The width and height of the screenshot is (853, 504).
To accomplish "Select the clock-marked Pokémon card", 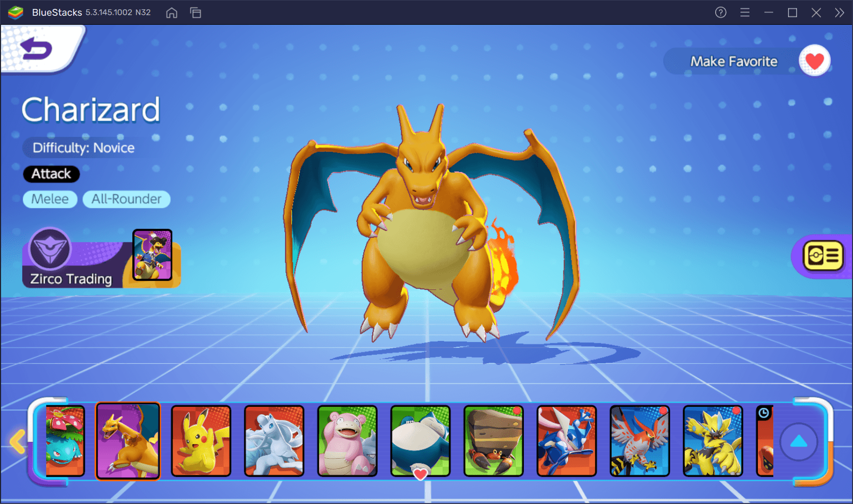I will pyautogui.click(x=765, y=441).
